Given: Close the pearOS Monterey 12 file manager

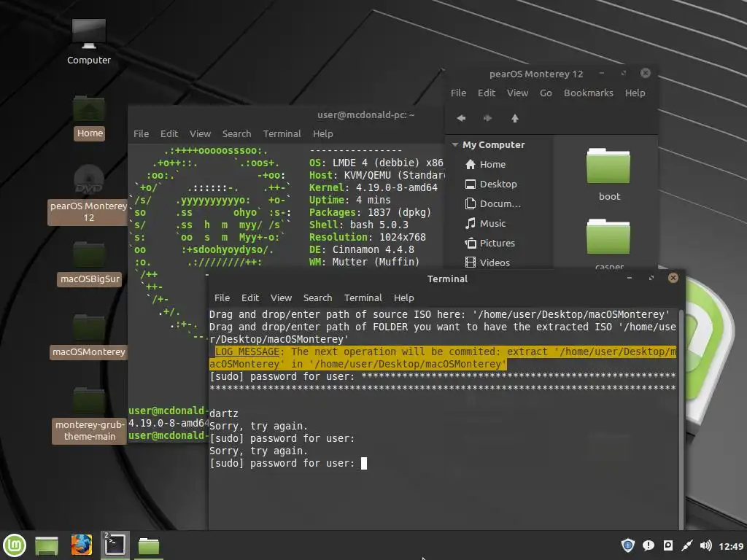Looking at the screenshot, I should click(646, 73).
